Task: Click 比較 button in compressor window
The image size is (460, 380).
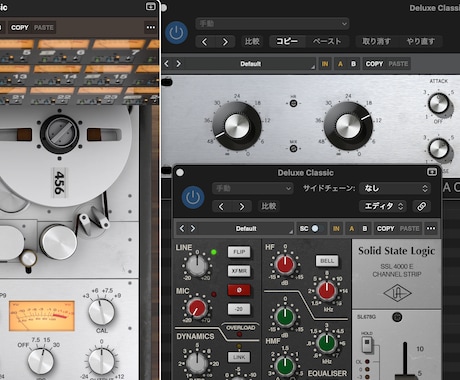Action: pos(252,41)
